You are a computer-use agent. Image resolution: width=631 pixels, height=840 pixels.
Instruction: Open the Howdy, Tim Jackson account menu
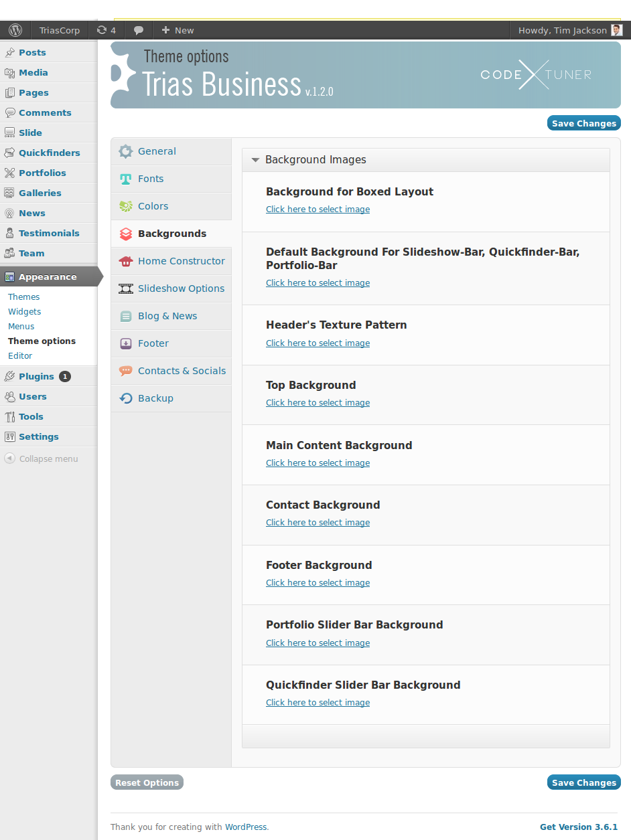coord(569,30)
